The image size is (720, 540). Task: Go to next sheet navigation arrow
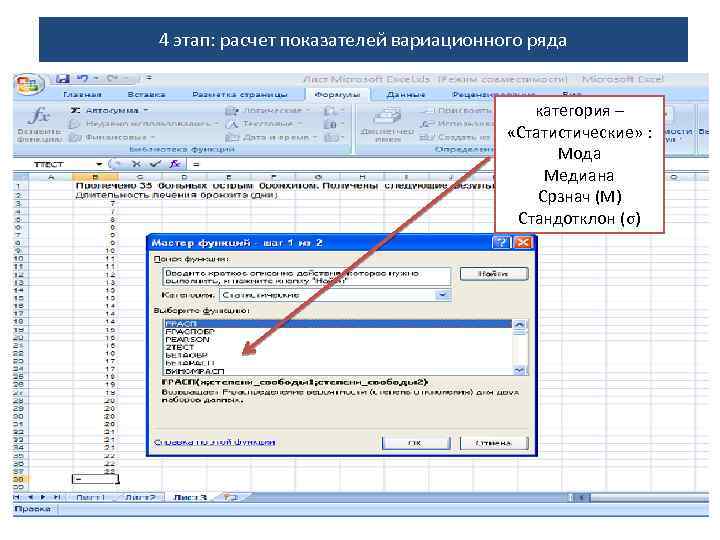[x=44, y=498]
